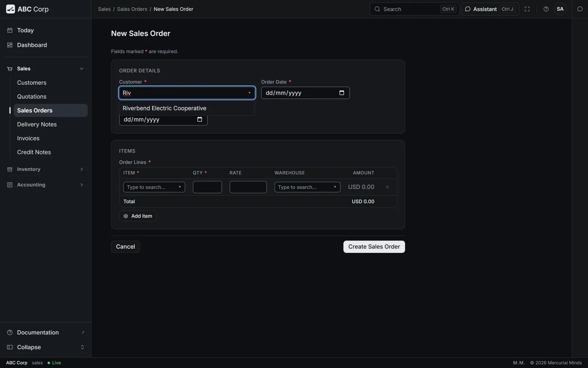Viewport: 588px width, 368px height.
Task: Open the fullscreen toggle icon
Action: tap(527, 9)
